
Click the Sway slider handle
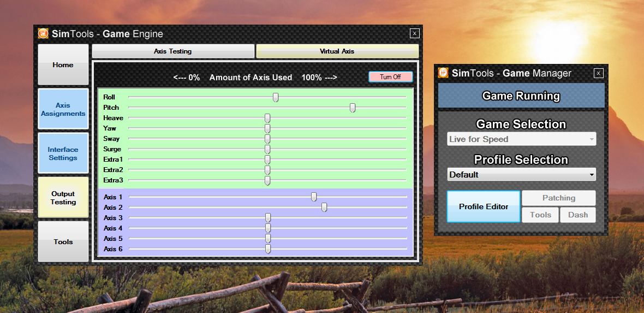[x=267, y=139]
